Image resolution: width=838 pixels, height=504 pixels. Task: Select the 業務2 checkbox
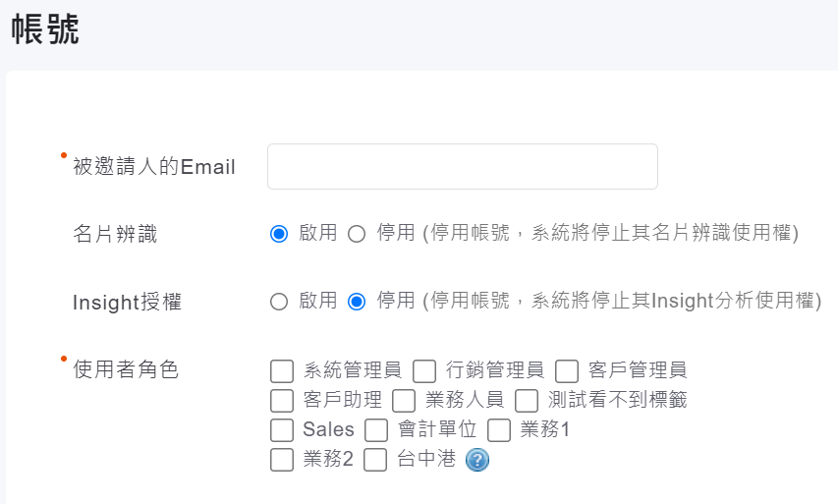(x=282, y=460)
